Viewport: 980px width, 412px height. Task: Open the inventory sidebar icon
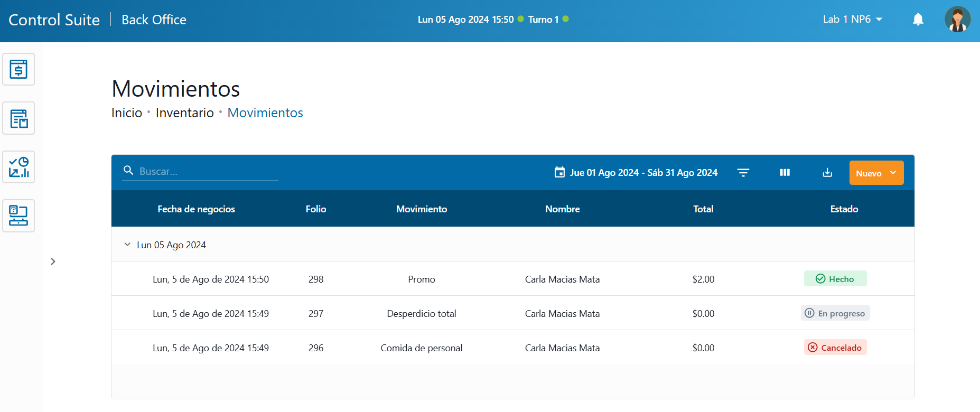coord(18,118)
